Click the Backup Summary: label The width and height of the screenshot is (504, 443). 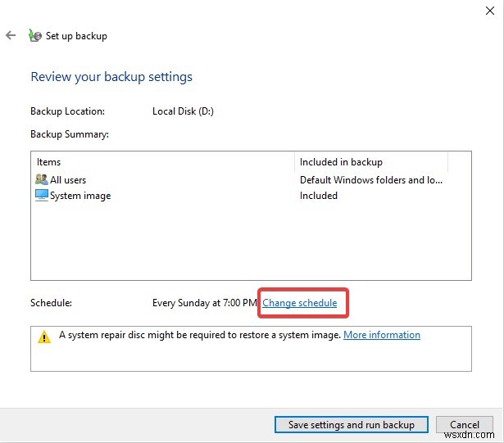pyautogui.click(x=70, y=134)
